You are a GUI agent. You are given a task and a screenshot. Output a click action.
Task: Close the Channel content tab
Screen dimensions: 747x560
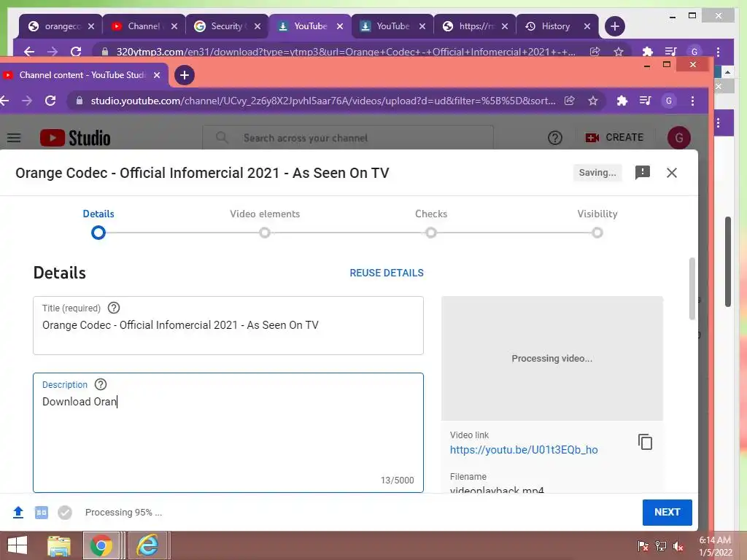[157, 75]
